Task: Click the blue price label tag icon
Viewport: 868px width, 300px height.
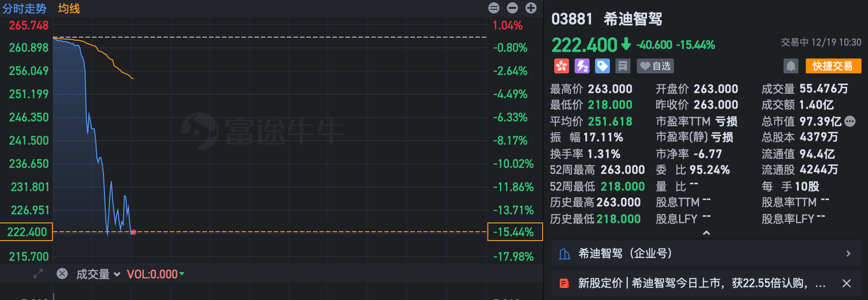Action: (602, 66)
